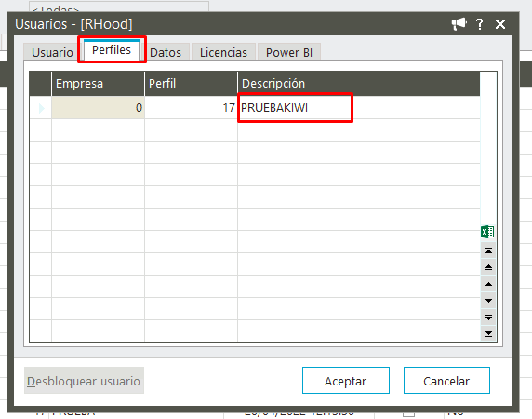Move to previous record arrow
The width and height of the screenshot is (532, 419).
488,284
